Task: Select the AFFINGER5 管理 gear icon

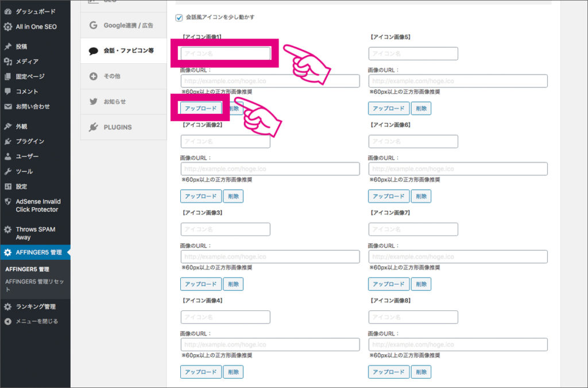Action: (7, 251)
